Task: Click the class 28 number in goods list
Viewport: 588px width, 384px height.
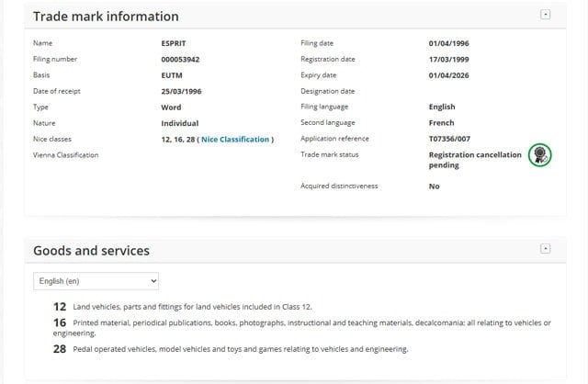Action: click(60, 348)
